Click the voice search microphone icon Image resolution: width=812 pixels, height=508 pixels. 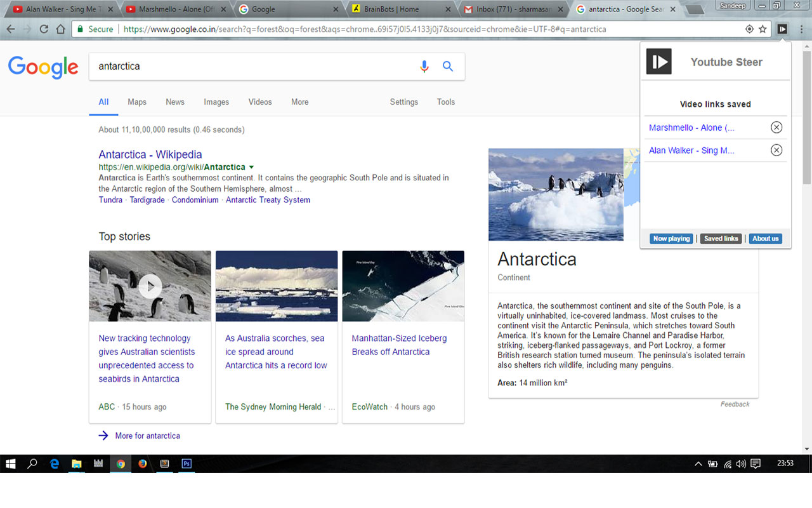click(x=424, y=66)
